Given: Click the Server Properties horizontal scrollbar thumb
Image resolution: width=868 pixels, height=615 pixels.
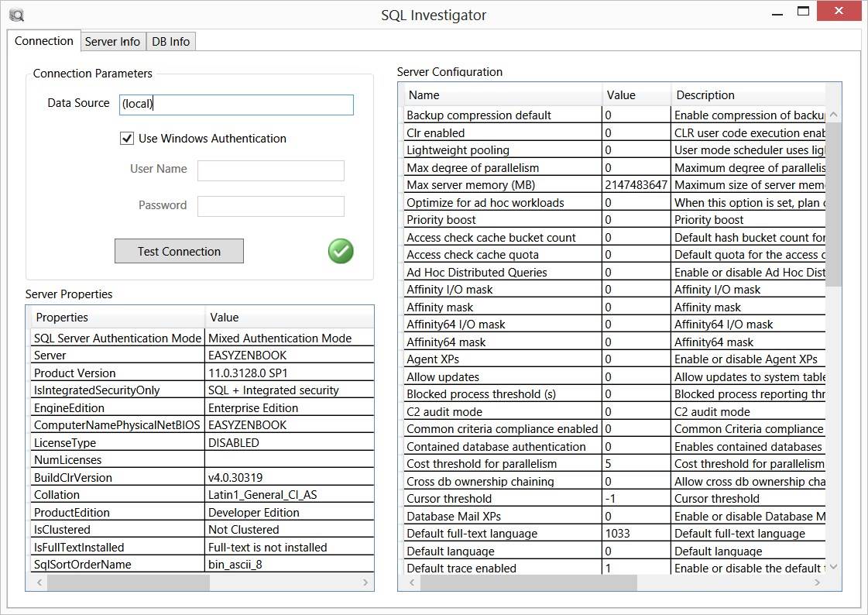Looking at the screenshot, I should coord(129,582).
